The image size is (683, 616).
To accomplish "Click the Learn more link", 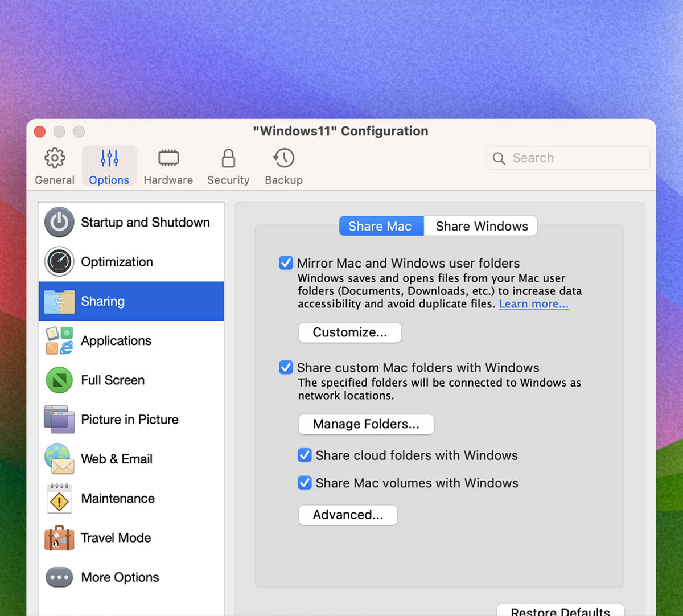I will 533,303.
